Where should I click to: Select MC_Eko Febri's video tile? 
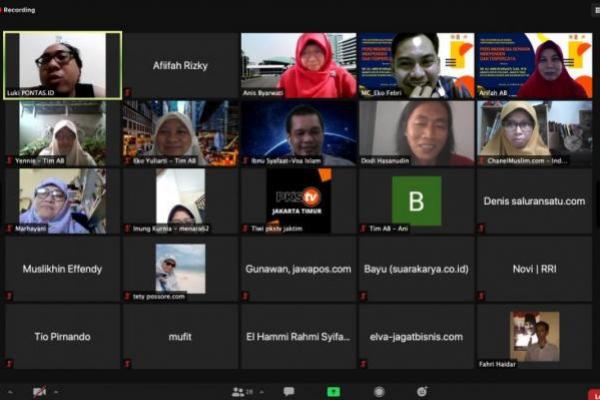pyautogui.click(x=417, y=65)
